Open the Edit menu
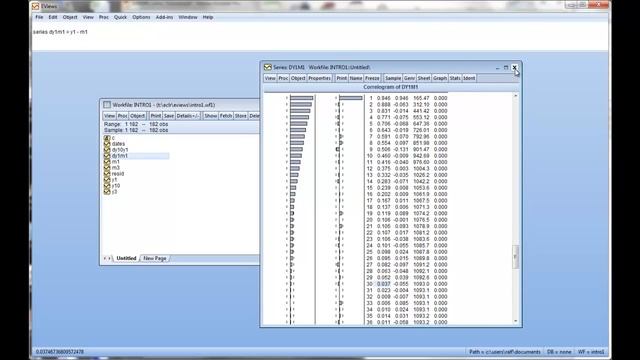Viewport: 640px width, 360px height. tap(53, 17)
